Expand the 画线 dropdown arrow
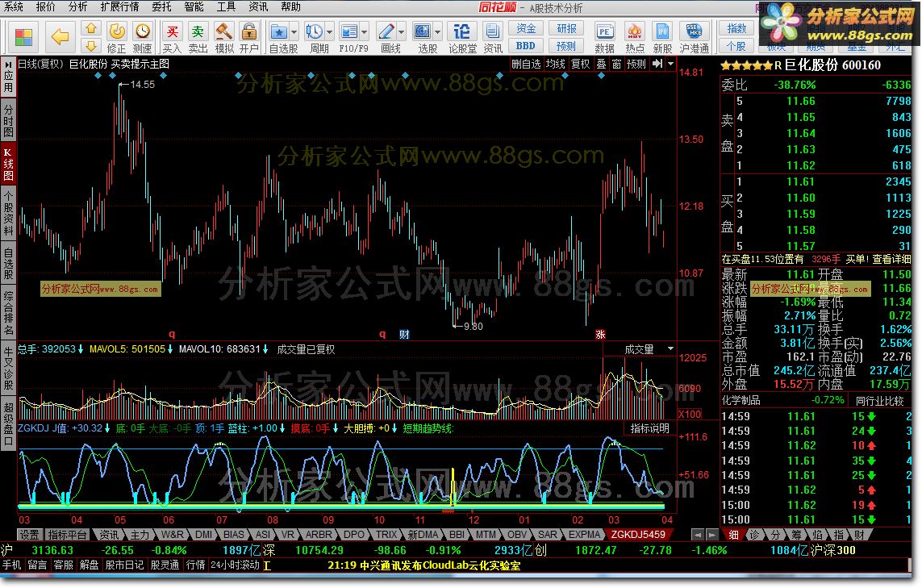The width and height of the screenshot is (922, 588). (x=402, y=31)
